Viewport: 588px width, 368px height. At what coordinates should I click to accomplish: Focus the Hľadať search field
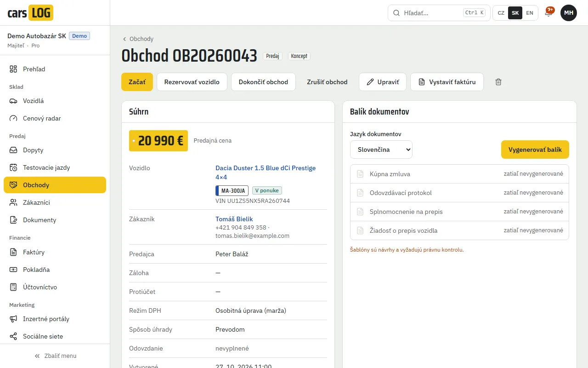[439, 13]
